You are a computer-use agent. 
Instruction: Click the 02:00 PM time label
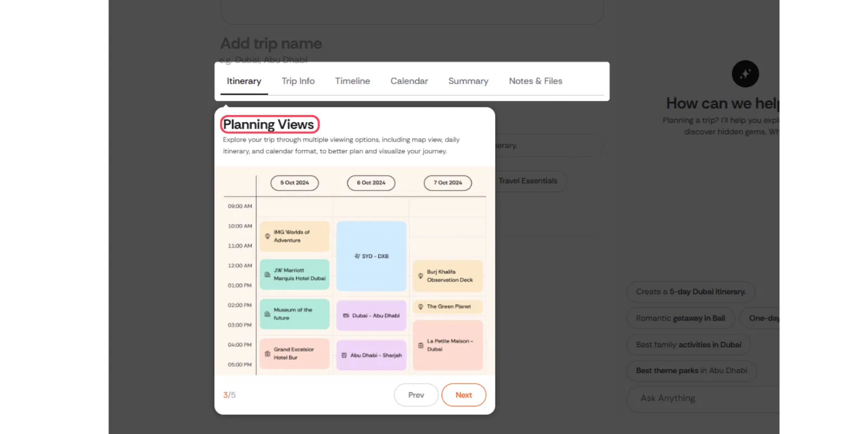click(x=240, y=305)
